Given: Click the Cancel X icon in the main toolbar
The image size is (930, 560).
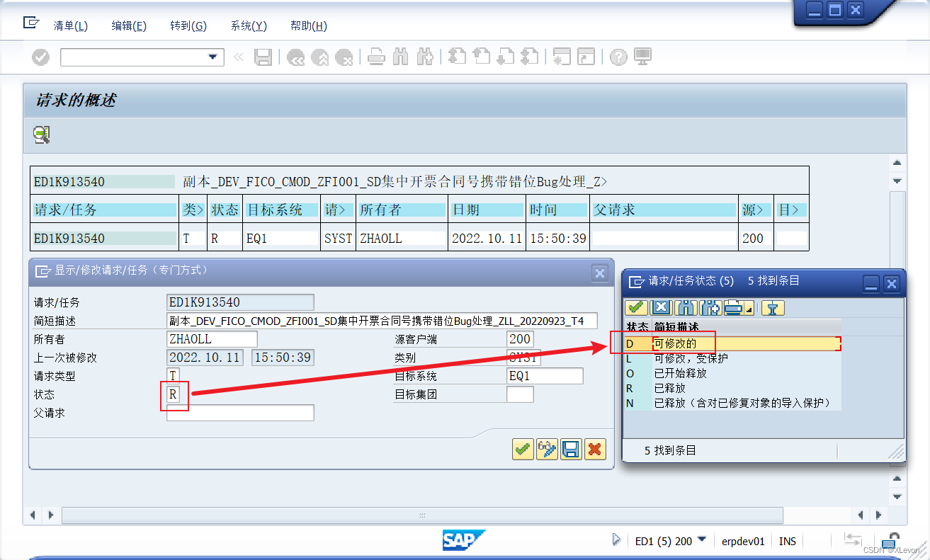Looking at the screenshot, I should (x=344, y=57).
